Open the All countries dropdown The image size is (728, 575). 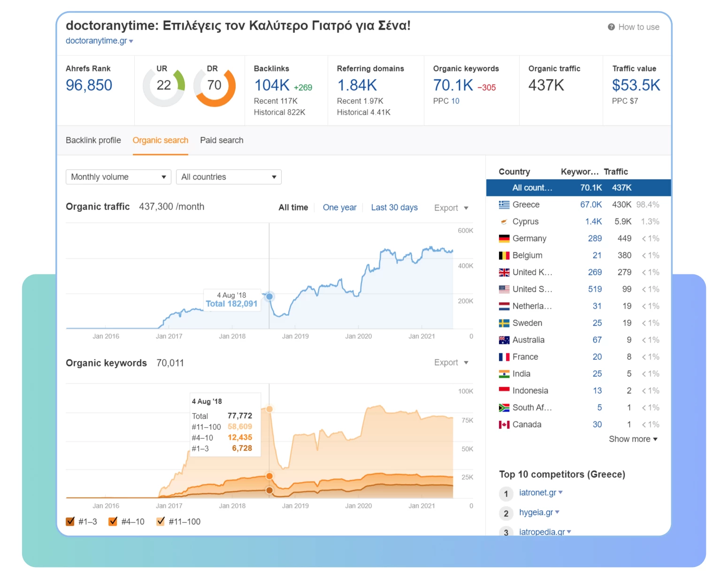[x=229, y=177]
